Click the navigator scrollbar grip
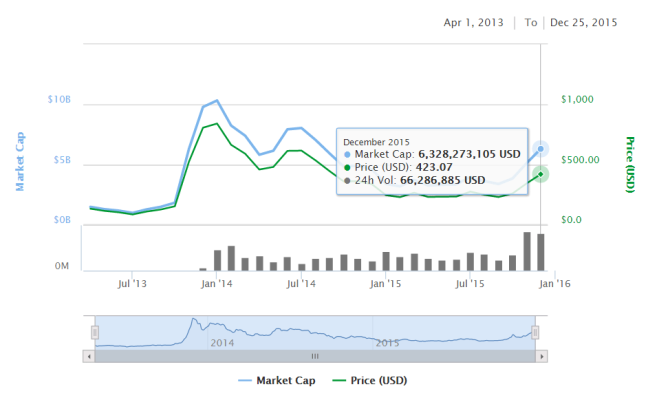The width and height of the screenshot is (659, 400). (315, 356)
